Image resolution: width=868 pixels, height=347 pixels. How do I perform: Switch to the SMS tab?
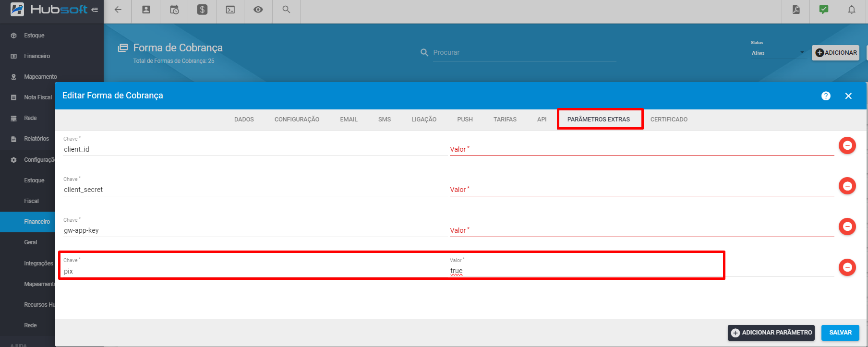pos(385,120)
